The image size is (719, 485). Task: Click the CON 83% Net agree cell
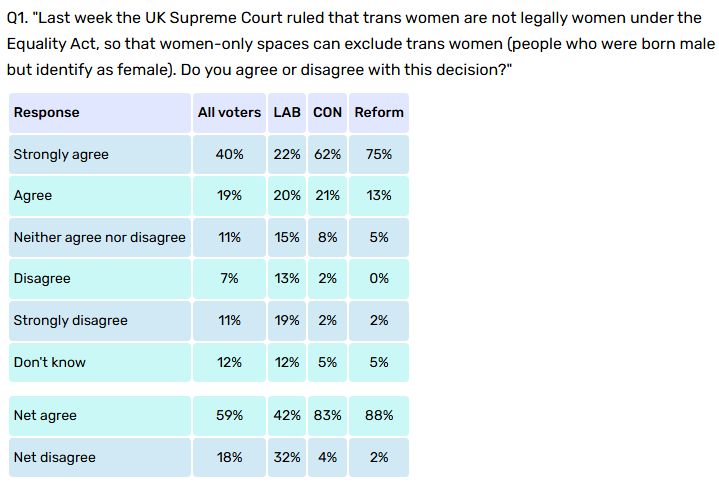pos(327,416)
